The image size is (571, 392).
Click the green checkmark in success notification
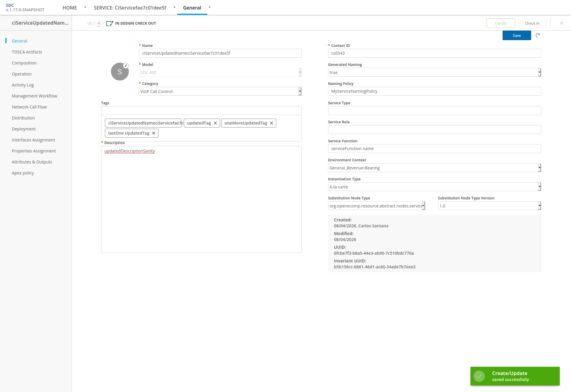click(x=479, y=376)
